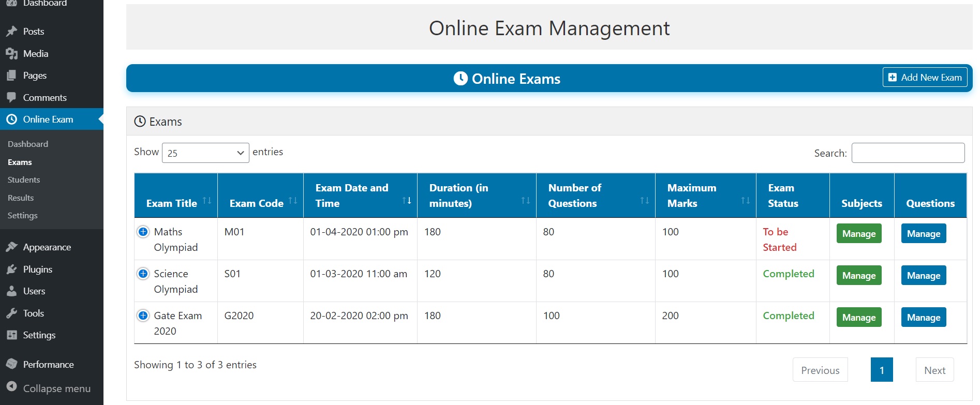Viewport: 980px width, 405px height.
Task: Click the Next pagination button
Action: [934, 370]
